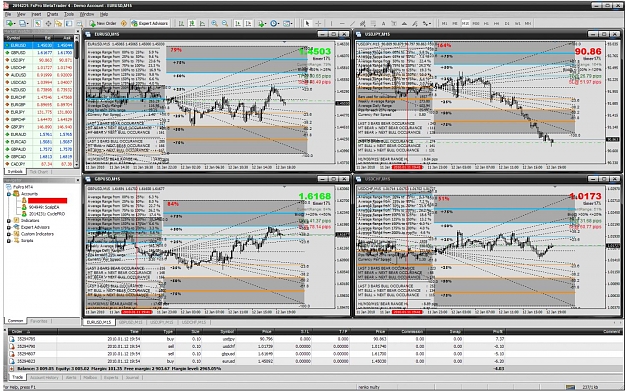Switch to candlestick chart display
Image resolution: width=625 pixels, height=392 pixels.
click(192, 24)
